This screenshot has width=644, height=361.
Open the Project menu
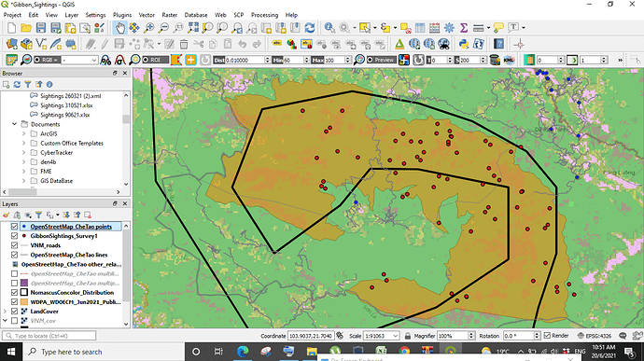[x=12, y=15]
